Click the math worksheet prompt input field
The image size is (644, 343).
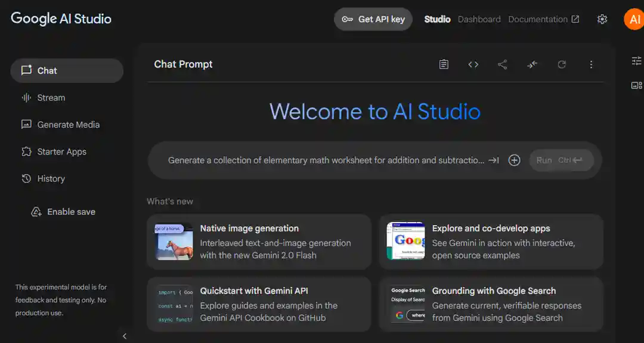pos(326,160)
